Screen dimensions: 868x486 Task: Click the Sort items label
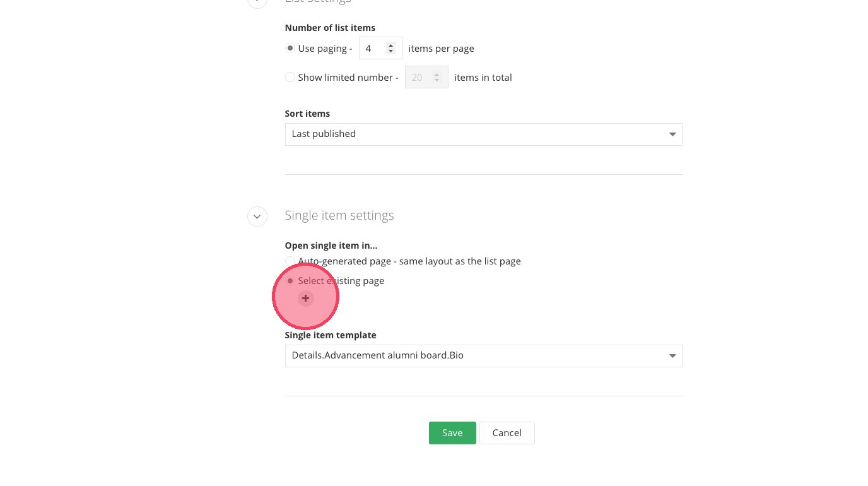[307, 114]
